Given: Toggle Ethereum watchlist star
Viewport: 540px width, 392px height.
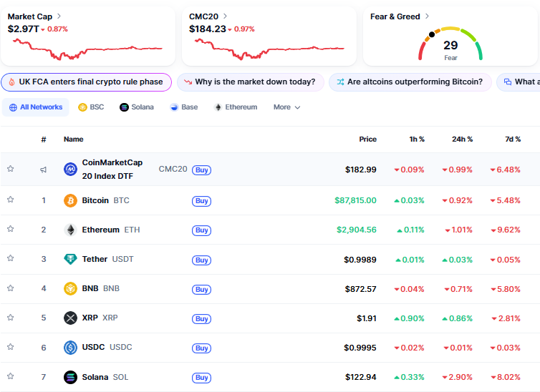Looking at the screenshot, I should point(10,229).
